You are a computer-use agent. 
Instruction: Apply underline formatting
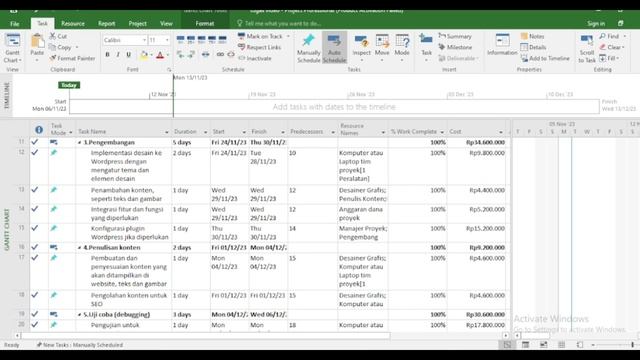coord(129,55)
